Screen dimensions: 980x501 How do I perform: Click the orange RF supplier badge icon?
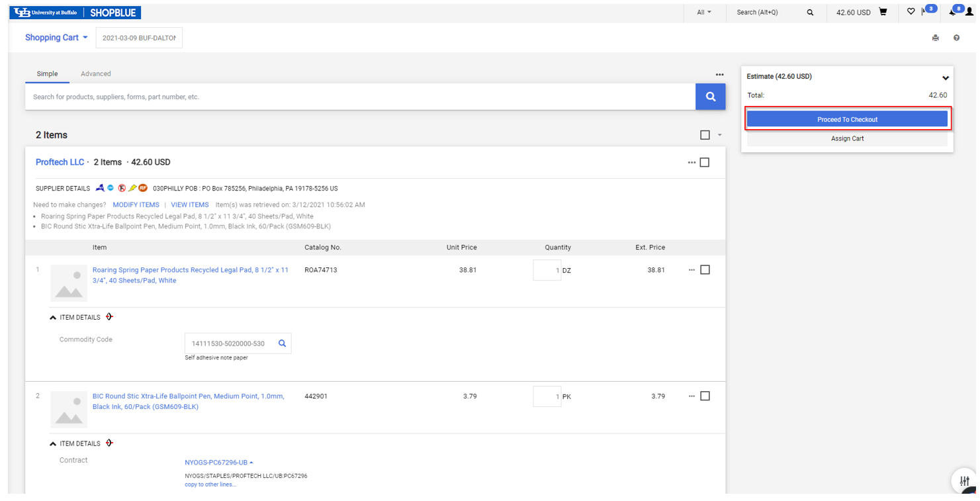pos(143,189)
